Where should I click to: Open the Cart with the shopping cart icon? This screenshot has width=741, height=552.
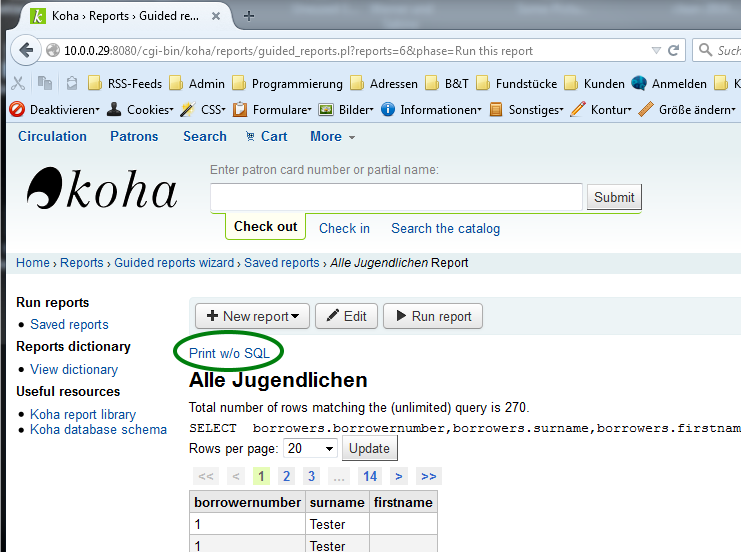coord(264,136)
